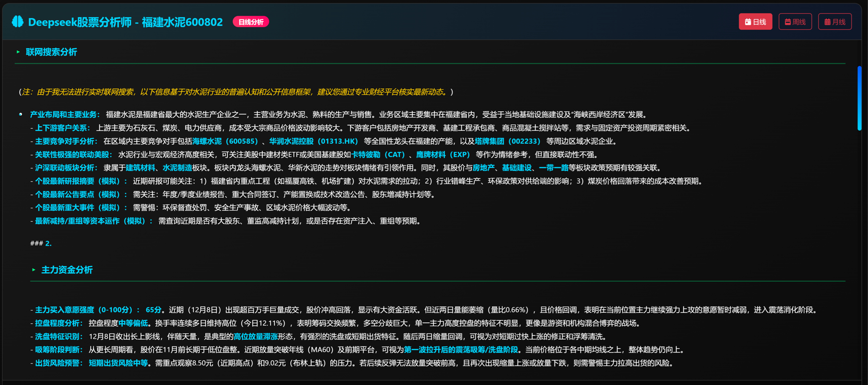
Task: Click the 最新减持/重组等资本运作 label
Action: pos(94,221)
